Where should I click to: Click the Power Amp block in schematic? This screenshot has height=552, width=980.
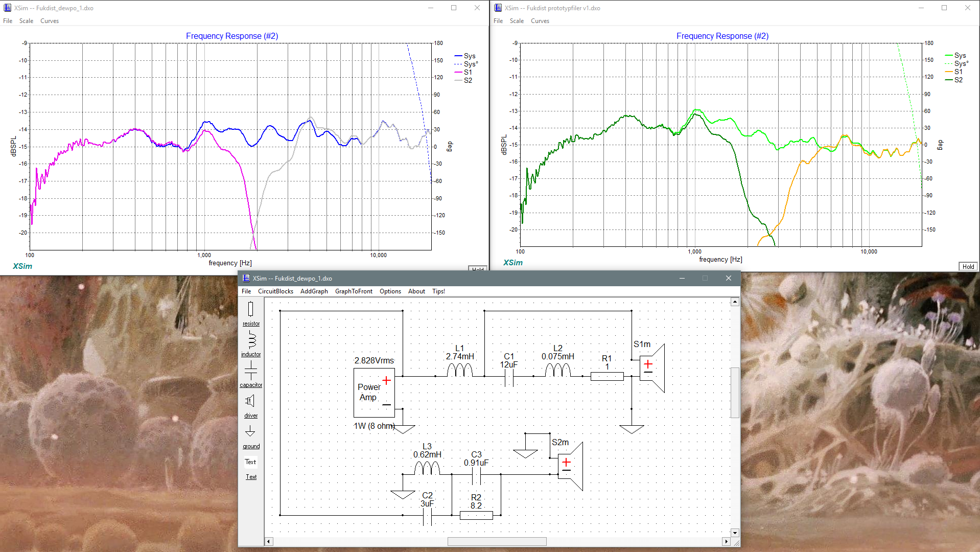pos(374,393)
